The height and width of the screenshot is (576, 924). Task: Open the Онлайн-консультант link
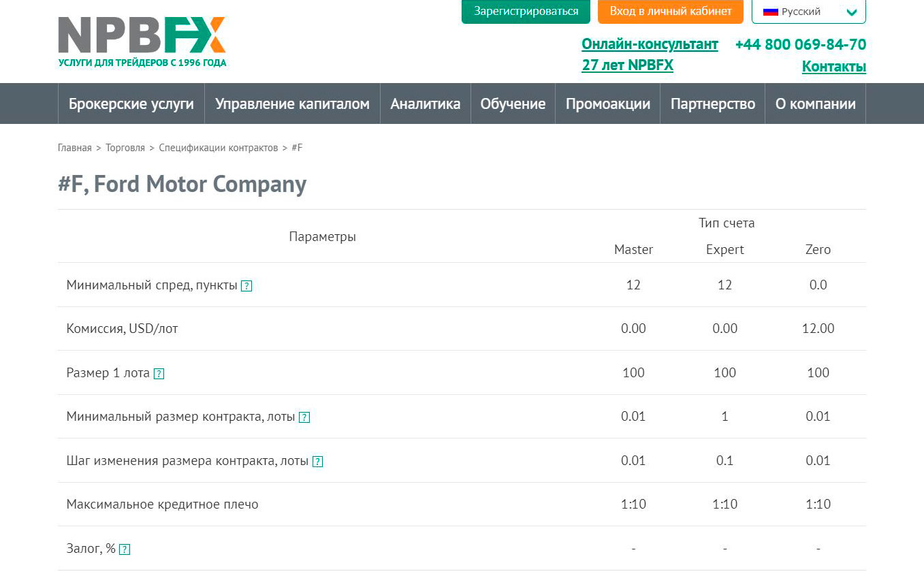tap(650, 44)
